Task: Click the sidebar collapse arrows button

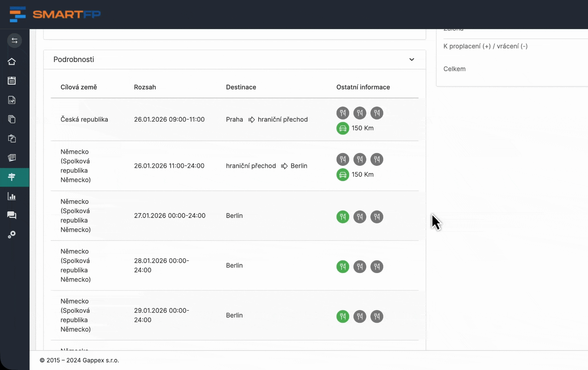Action: [x=14, y=40]
